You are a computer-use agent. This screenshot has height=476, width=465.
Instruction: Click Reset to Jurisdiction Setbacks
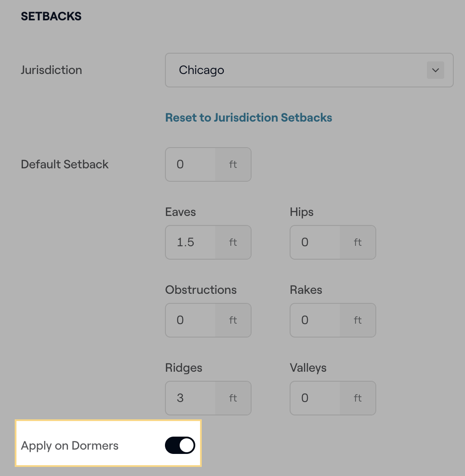(248, 117)
